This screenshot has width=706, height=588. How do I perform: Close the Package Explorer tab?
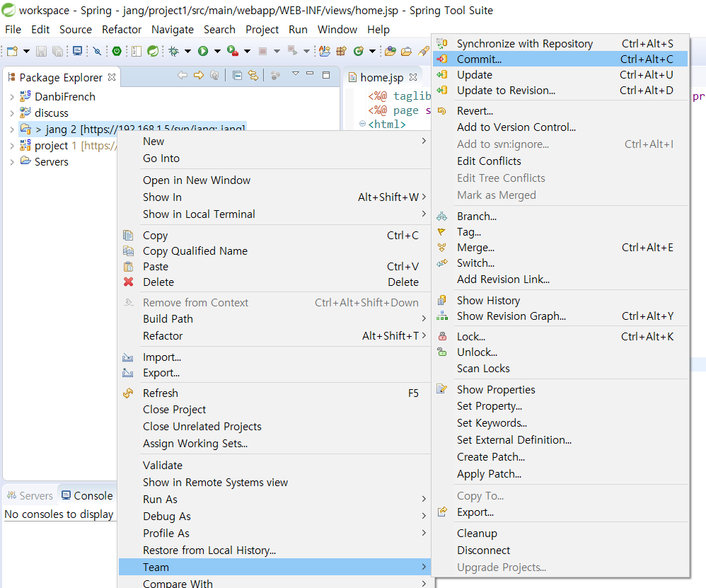[x=112, y=77]
